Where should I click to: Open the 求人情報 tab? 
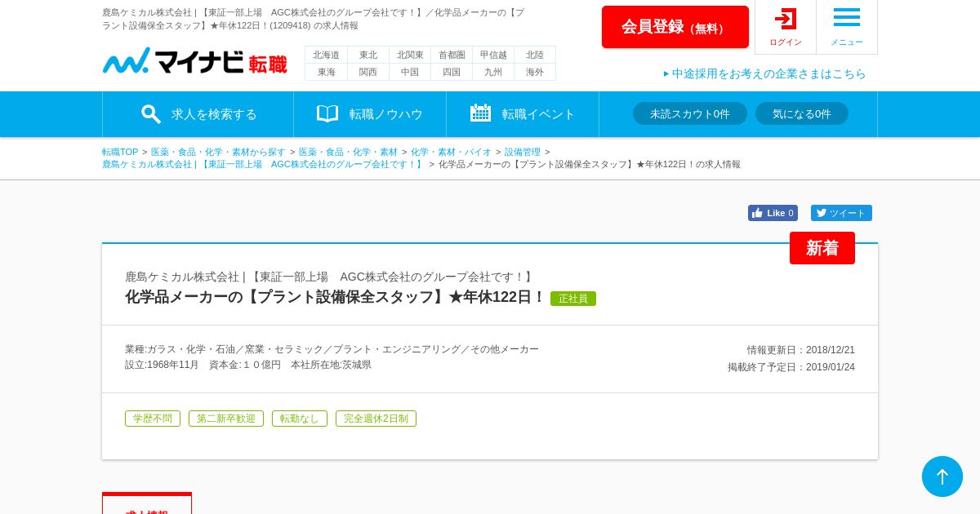coord(147,504)
